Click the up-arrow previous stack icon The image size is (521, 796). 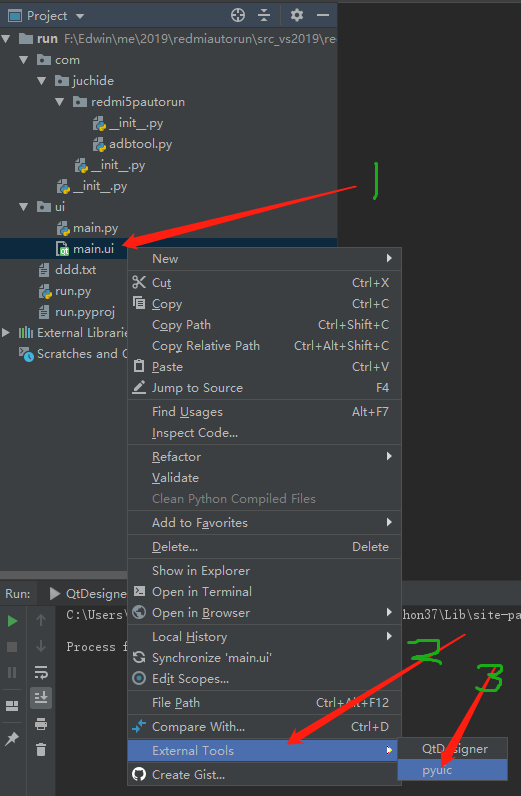click(41, 620)
